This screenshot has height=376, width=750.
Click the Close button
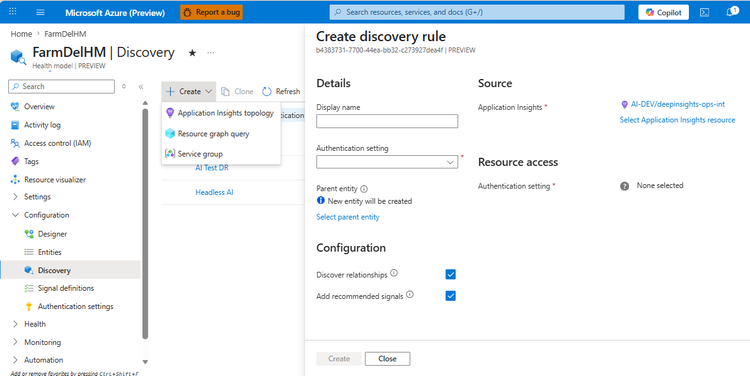pos(387,359)
